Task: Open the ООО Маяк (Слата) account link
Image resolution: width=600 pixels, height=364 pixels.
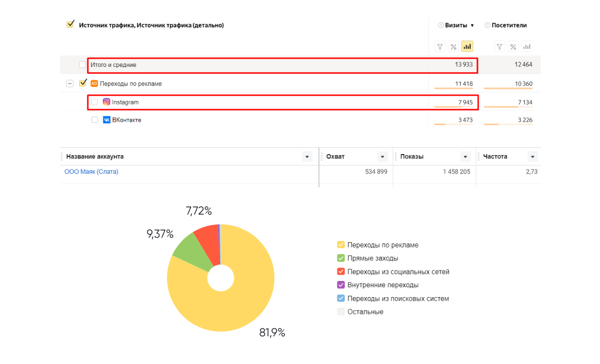Action: (91, 171)
